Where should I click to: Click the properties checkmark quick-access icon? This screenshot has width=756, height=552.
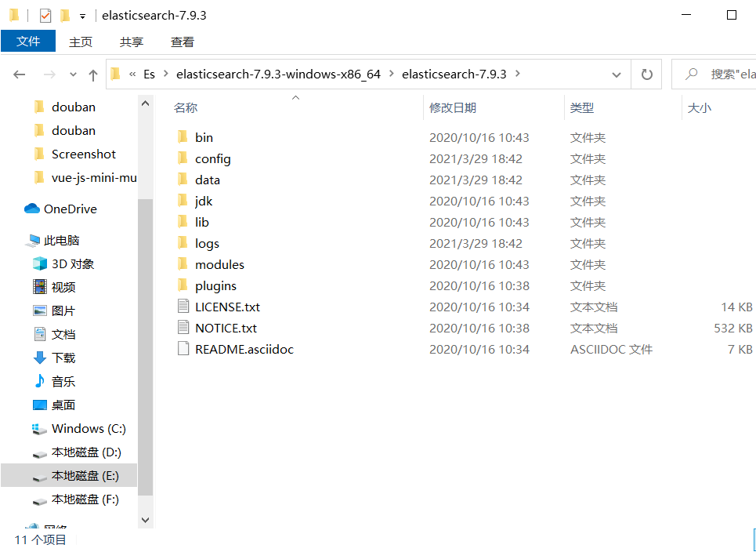pos(45,16)
